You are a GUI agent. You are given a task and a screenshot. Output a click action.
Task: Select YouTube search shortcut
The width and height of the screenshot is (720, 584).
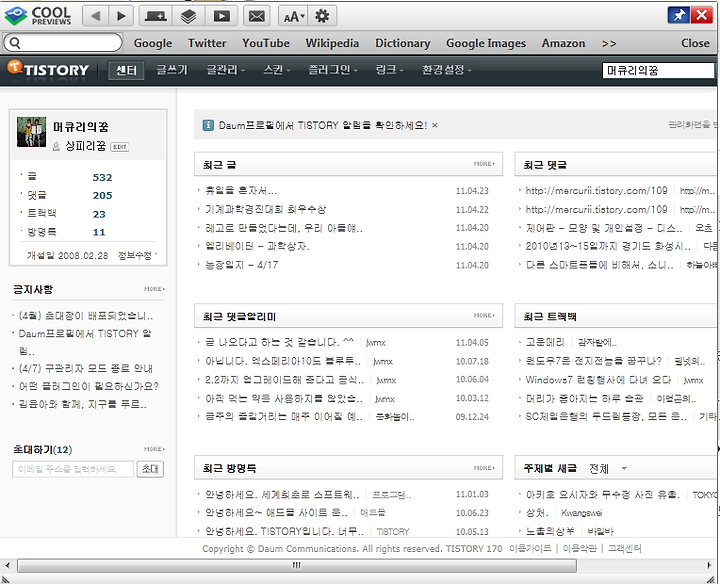tap(266, 43)
